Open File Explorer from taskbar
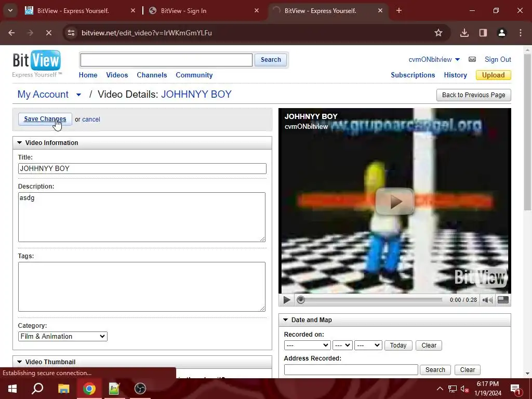This screenshot has height=399, width=532. coord(63,389)
